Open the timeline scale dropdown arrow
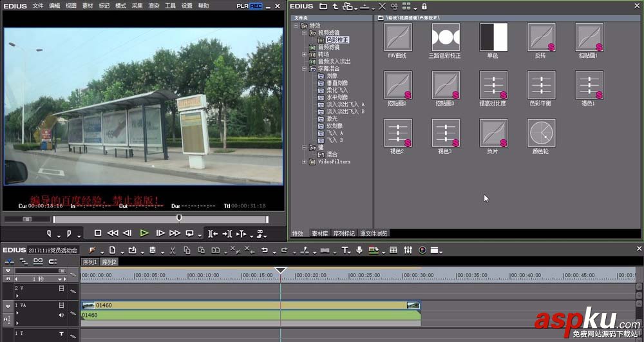The image size is (644, 342). [x=59, y=279]
